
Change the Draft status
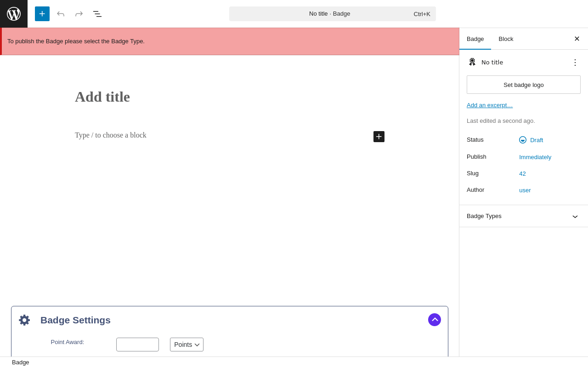(536, 140)
